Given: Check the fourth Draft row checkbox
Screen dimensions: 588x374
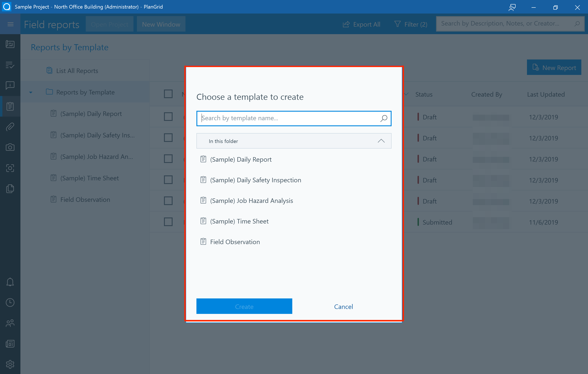Looking at the screenshot, I should [168, 180].
